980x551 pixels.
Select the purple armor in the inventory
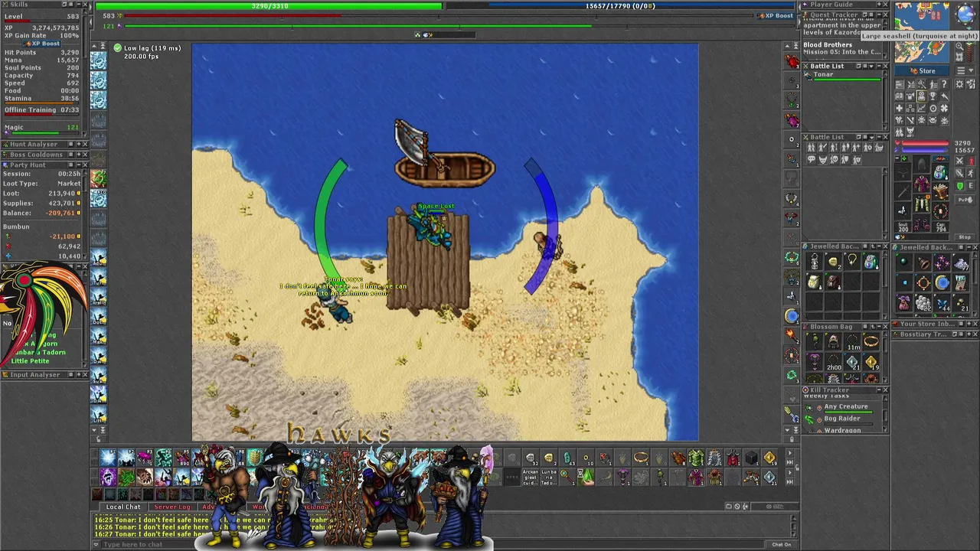pos(922,184)
